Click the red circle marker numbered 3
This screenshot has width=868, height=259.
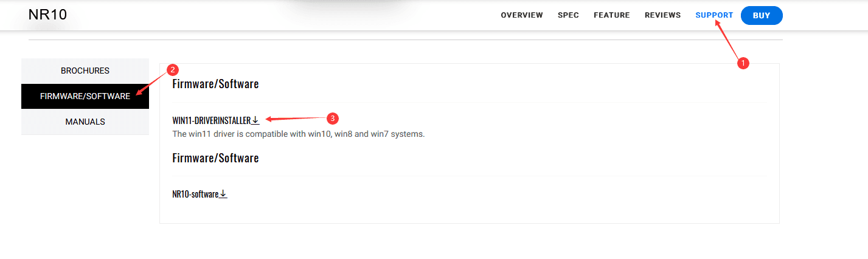(x=332, y=117)
